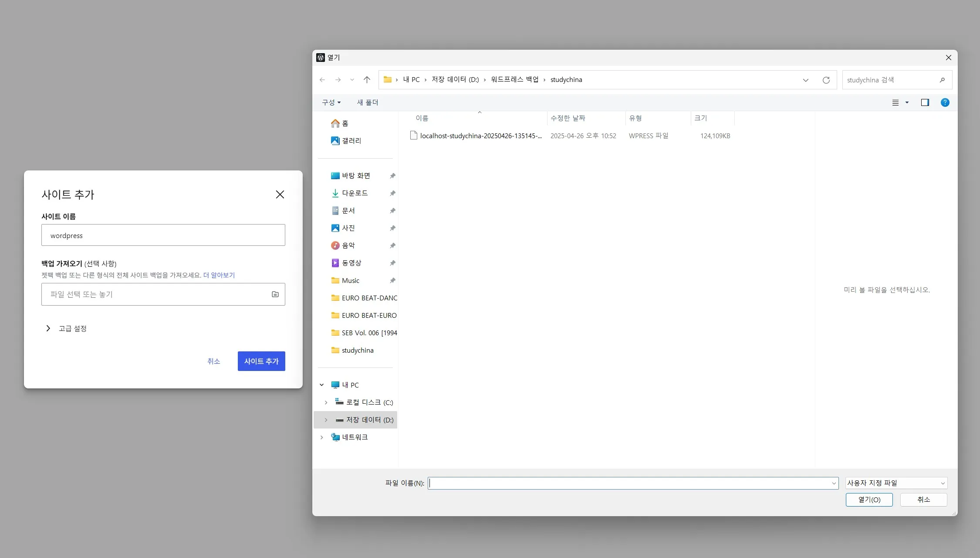Image resolution: width=980 pixels, height=558 pixels.
Task: Select '내 PC' in the address breadcrumb
Action: [411, 79]
